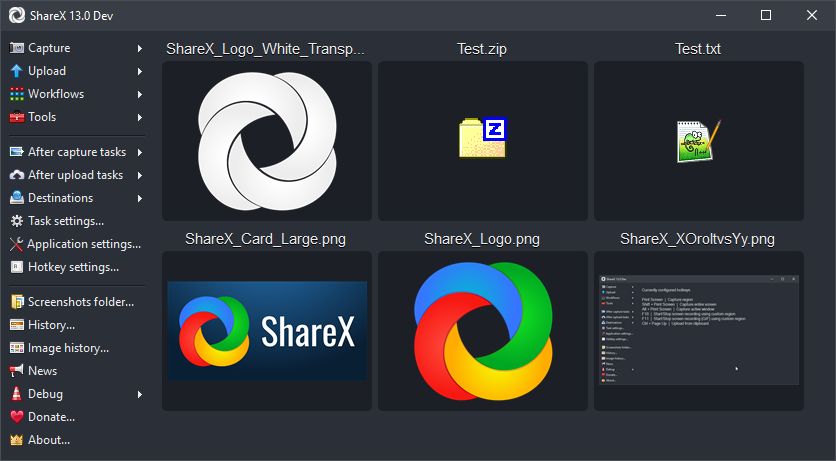Screen dimensions: 836x461
Task: Select the Test.zip file thumbnail
Action: point(482,141)
